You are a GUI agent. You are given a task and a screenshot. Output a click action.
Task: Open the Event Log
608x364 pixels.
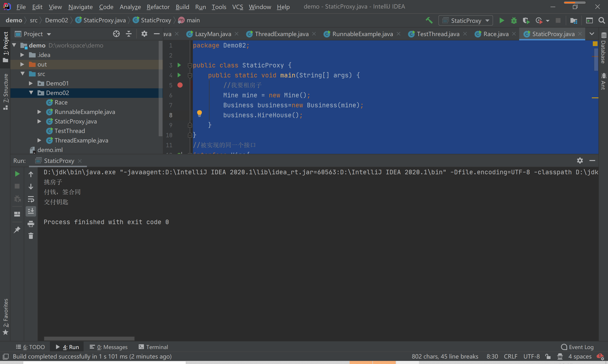tap(577, 347)
